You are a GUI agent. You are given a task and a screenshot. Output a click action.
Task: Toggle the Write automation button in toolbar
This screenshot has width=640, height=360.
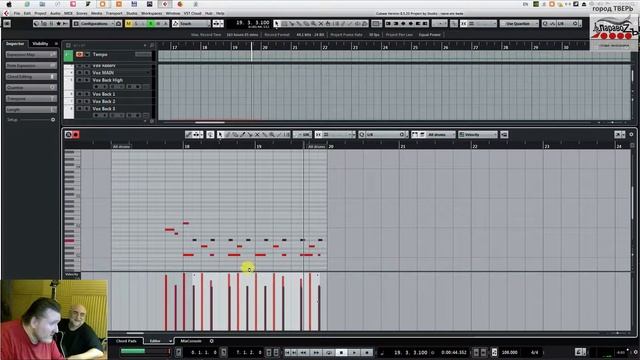click(x=158, y=24)
